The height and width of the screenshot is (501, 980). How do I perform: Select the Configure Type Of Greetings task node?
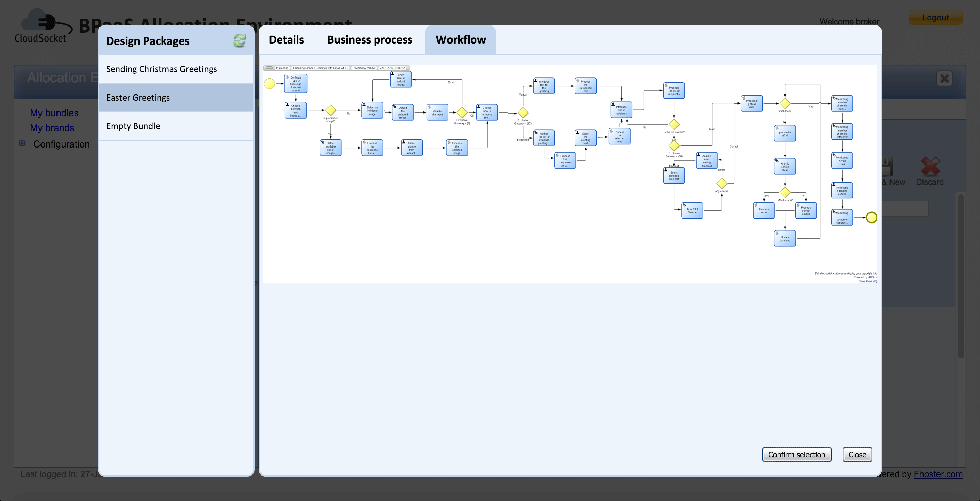pyautogui.click(x=296, y=84)
